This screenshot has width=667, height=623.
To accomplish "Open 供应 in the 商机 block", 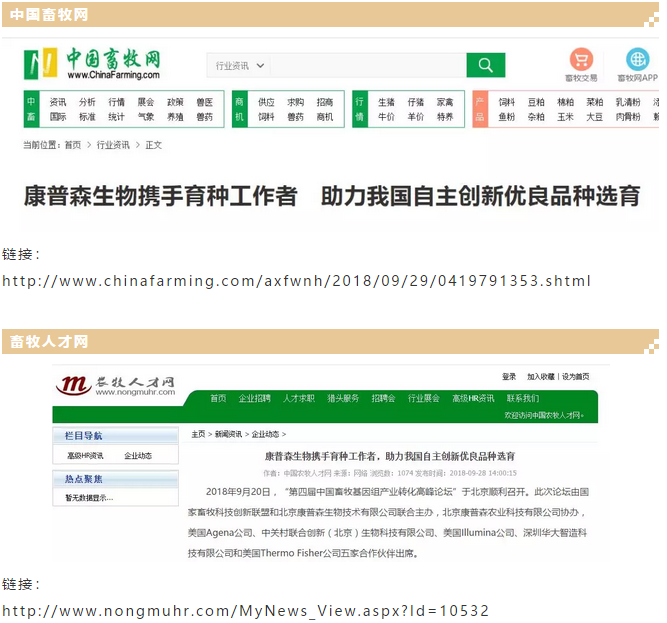I will 266,102.
